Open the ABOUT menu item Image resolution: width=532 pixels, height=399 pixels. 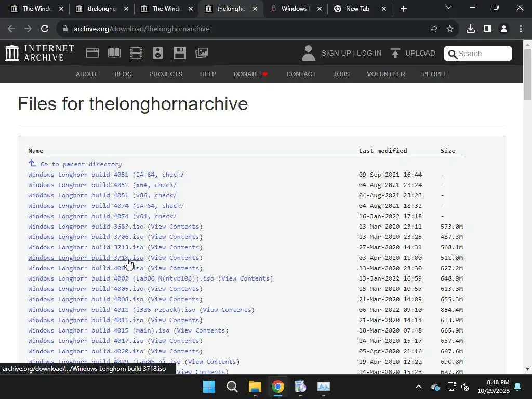(x=87, y=74)
